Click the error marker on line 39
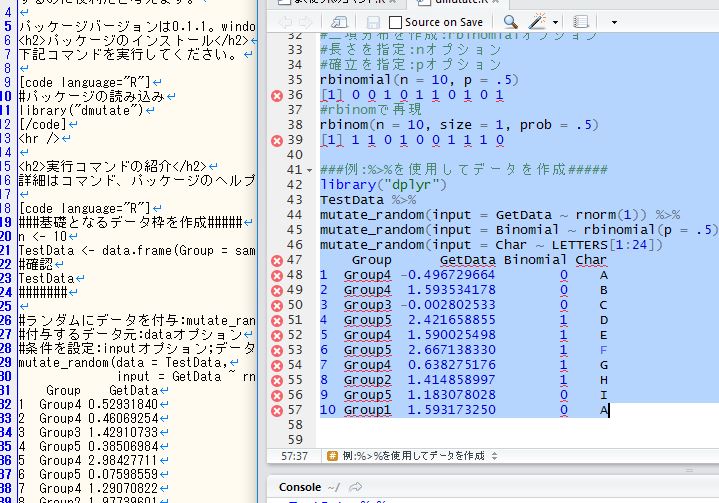Image resolution: width=719 pixels, height=503 pixels. [x=277, y=140]
